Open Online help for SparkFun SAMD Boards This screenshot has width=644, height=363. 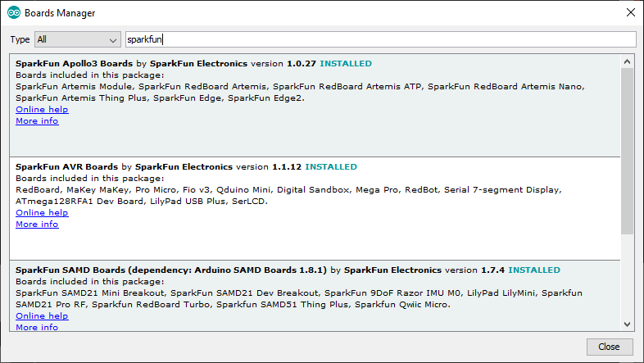pos(42,315)
